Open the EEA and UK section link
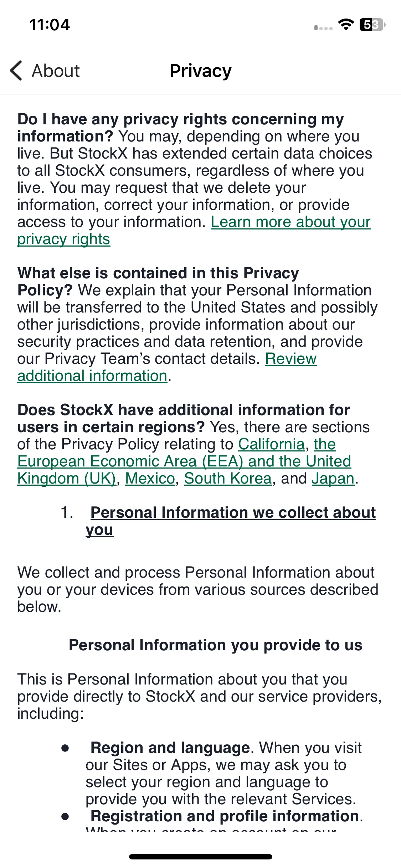This screenshot has height=868, width=401. (x=184, y=461)
